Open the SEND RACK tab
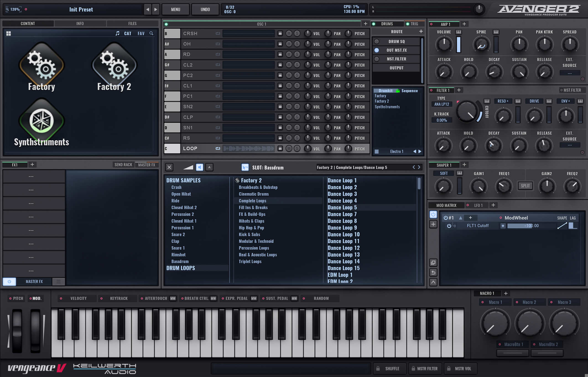 tap(123, 165)
